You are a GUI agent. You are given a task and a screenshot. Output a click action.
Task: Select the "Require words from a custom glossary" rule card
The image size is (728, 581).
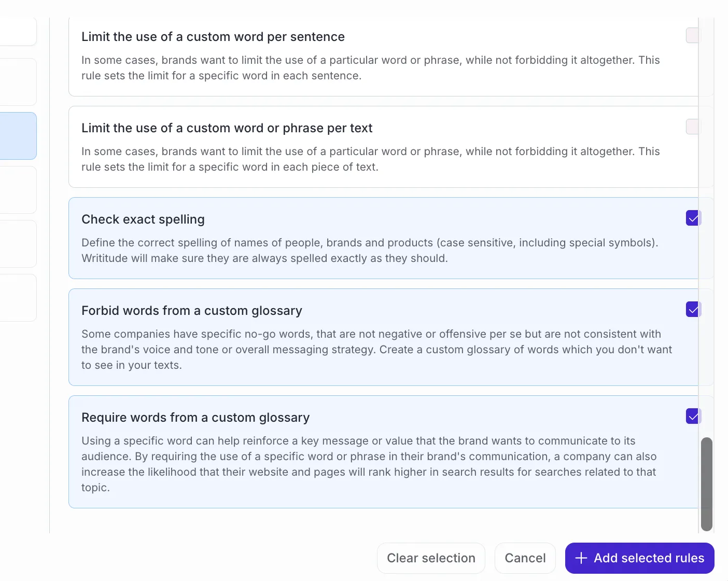pyautogui.click(x=363, y=451)
